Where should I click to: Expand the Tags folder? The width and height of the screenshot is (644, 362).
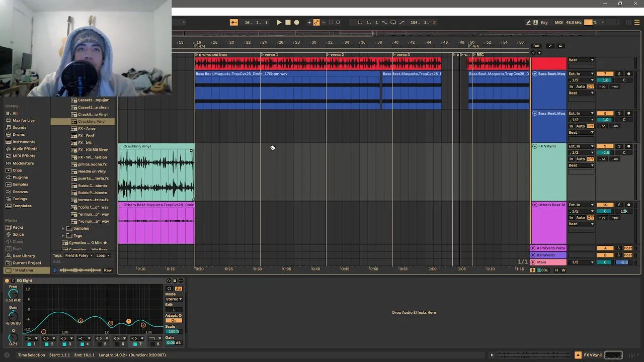pos(63,235)
